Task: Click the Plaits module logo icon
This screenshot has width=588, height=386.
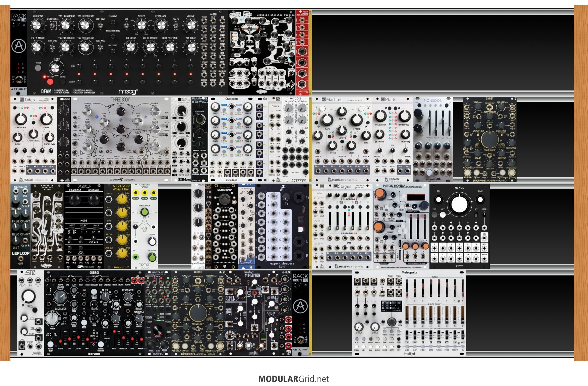Action: point(383,100)
